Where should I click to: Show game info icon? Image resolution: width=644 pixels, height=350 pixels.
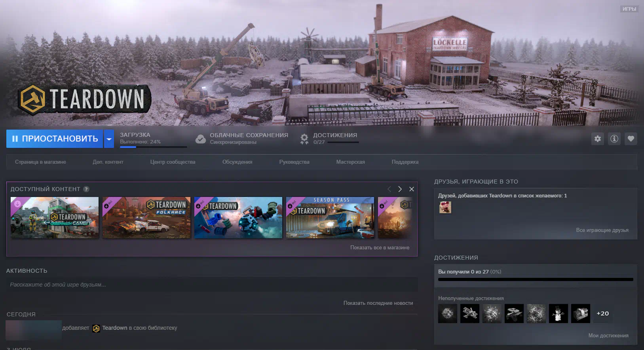coord(614,139)
